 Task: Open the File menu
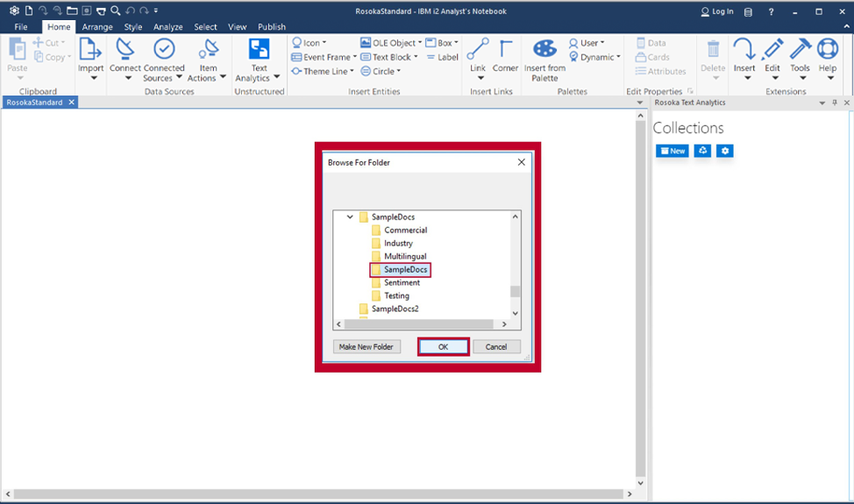(21, 27)
